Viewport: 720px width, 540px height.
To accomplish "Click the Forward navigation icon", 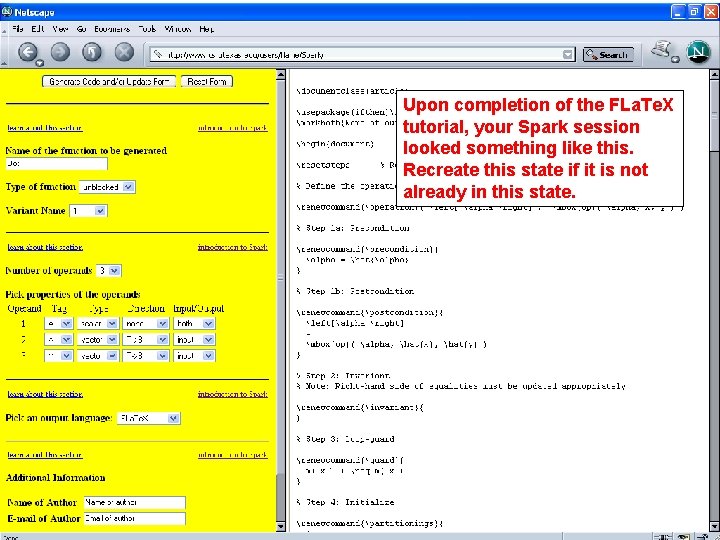I will point(60,52).
